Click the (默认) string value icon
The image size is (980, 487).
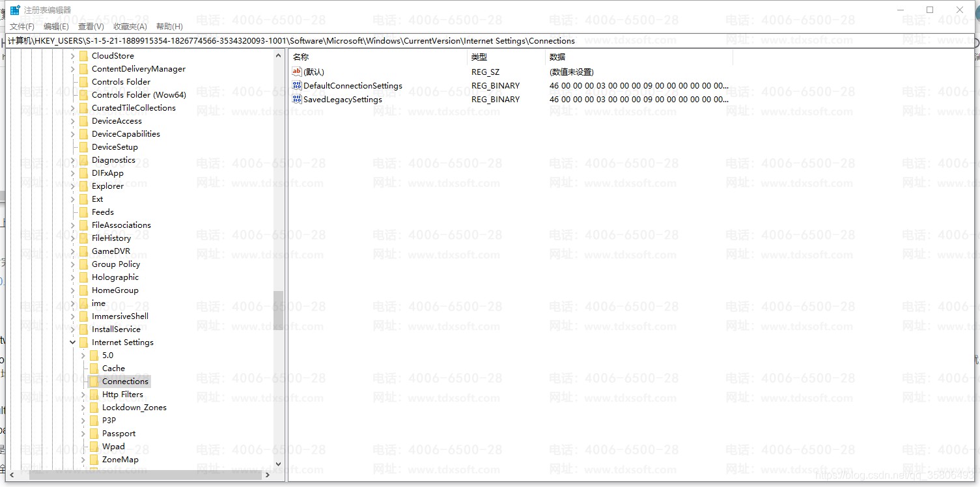point(297,72)
